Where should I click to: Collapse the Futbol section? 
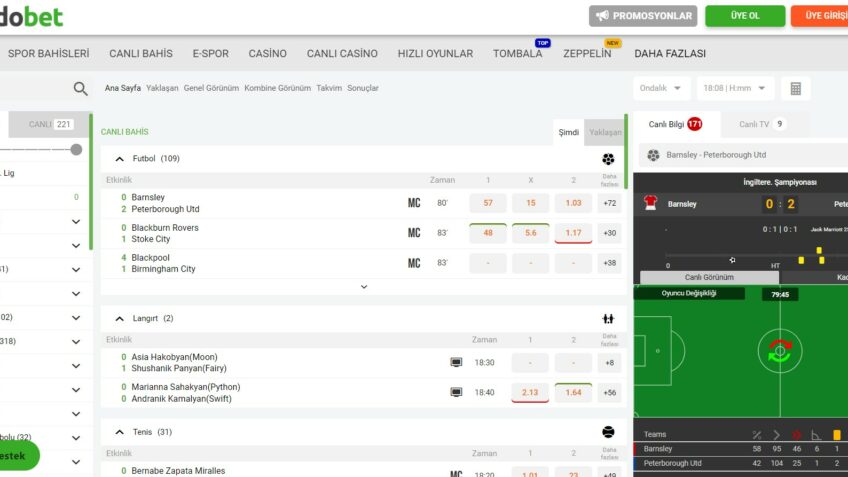(120, 159)
